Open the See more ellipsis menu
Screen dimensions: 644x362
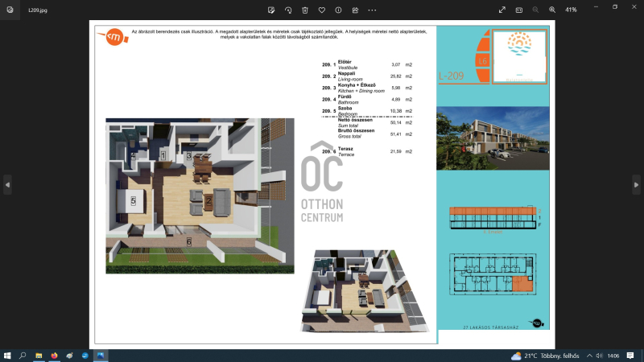pos(372,10)
